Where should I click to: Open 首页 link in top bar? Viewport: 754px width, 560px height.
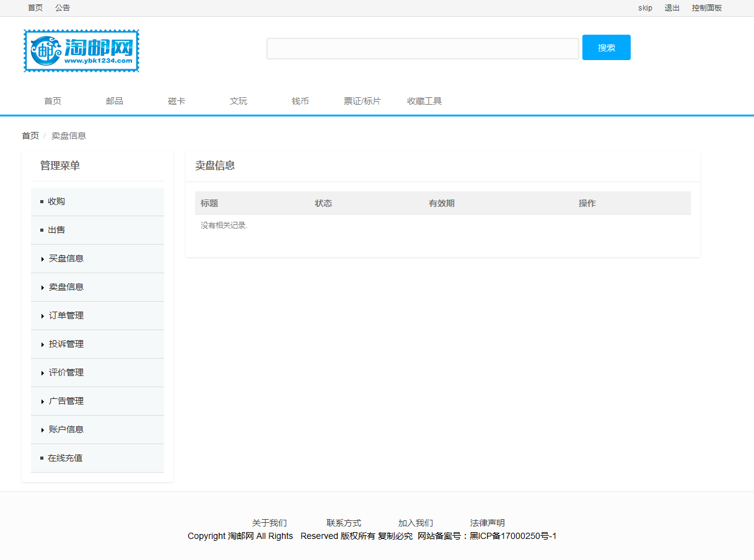point(35,8)
